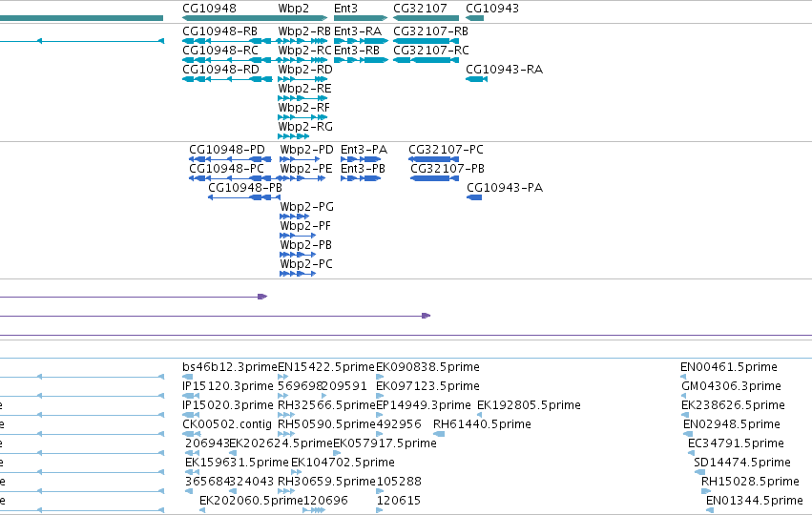The image size is (812, 515).
Task: Click EST EK090838.5prime
Action: point(427,367)
